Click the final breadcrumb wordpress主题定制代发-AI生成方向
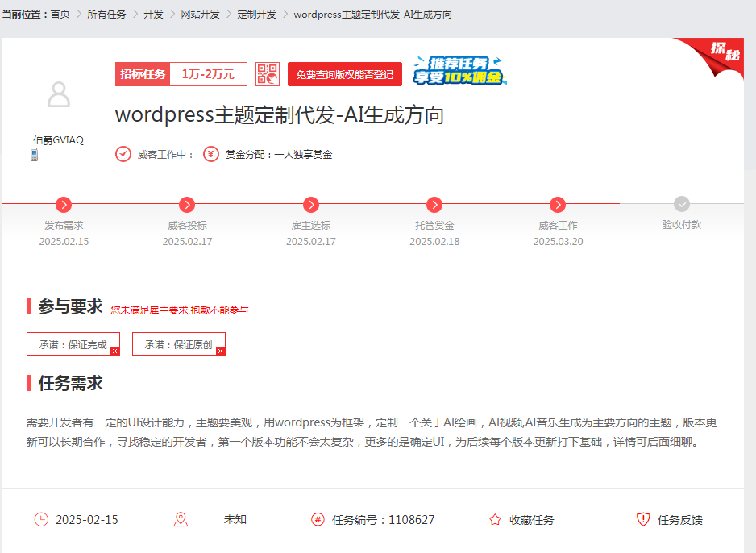The width and height of the screenshot is (756, 553). pos(372,15)
